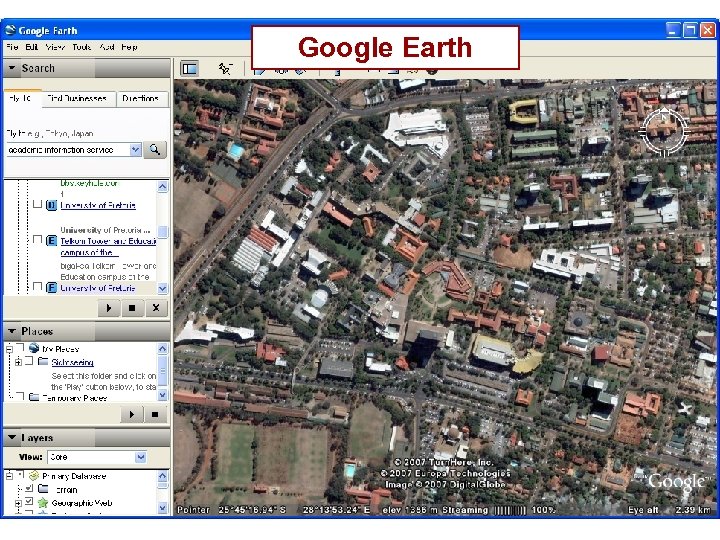Click the E marker icon beside Telkom Tower

51,241
